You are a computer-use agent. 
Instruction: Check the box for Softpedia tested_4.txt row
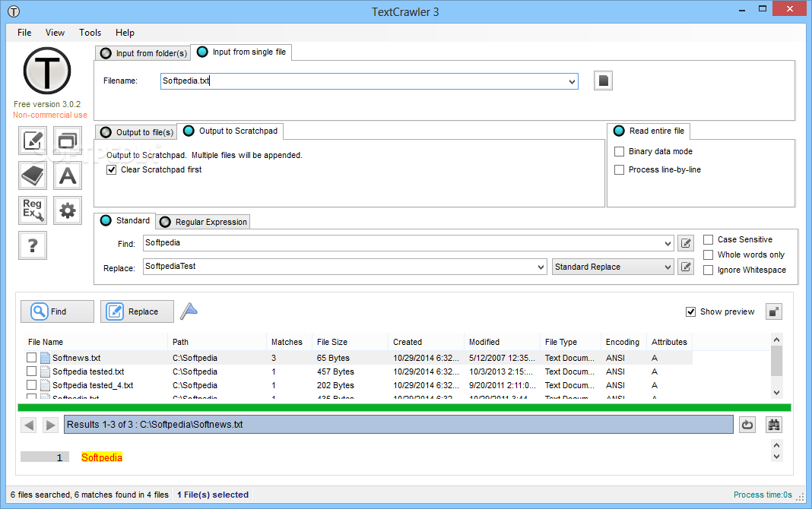32,385
